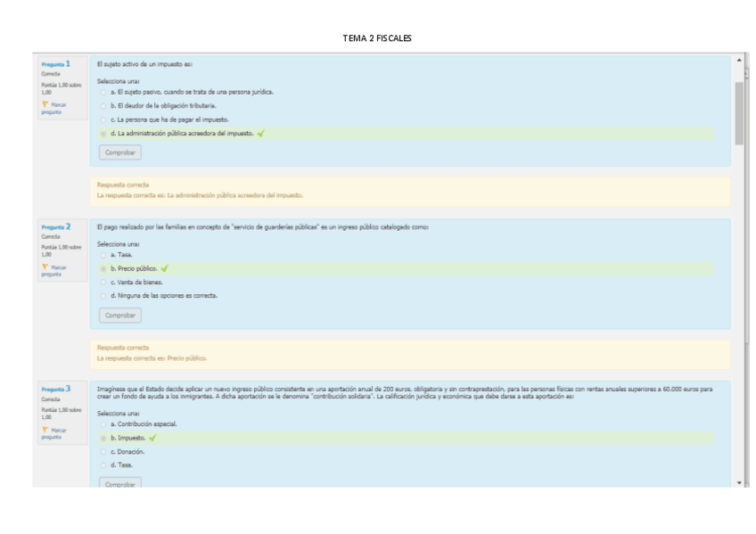756x534 pixels.
Task: Click feedback 'La respuesta correcta es: Precio público.'
Action: point(152,358)
